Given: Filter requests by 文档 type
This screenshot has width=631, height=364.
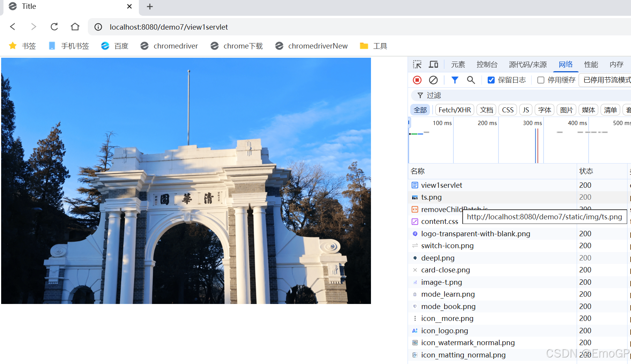Looking at the screenshot, I should 487,110.
